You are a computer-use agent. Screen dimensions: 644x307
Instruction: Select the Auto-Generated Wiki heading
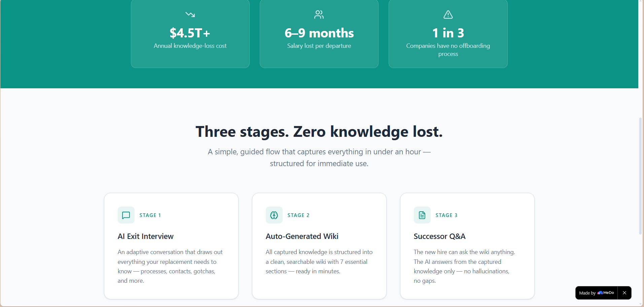[x=302, y=236]
